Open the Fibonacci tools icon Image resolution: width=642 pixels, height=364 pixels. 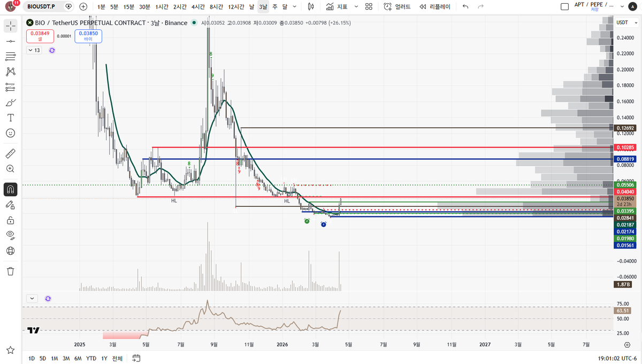(x=10, y=56)
